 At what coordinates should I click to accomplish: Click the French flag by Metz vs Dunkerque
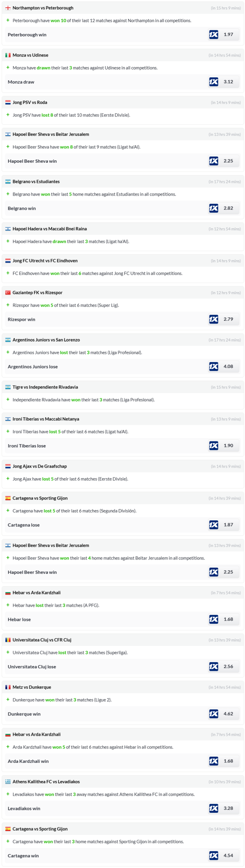[x=8, y=687]
